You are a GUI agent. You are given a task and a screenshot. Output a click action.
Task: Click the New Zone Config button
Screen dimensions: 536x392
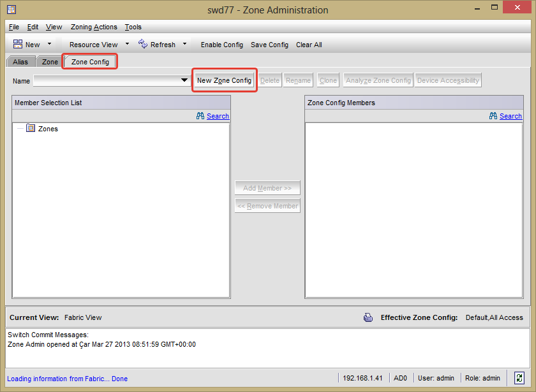coord(224,80)
